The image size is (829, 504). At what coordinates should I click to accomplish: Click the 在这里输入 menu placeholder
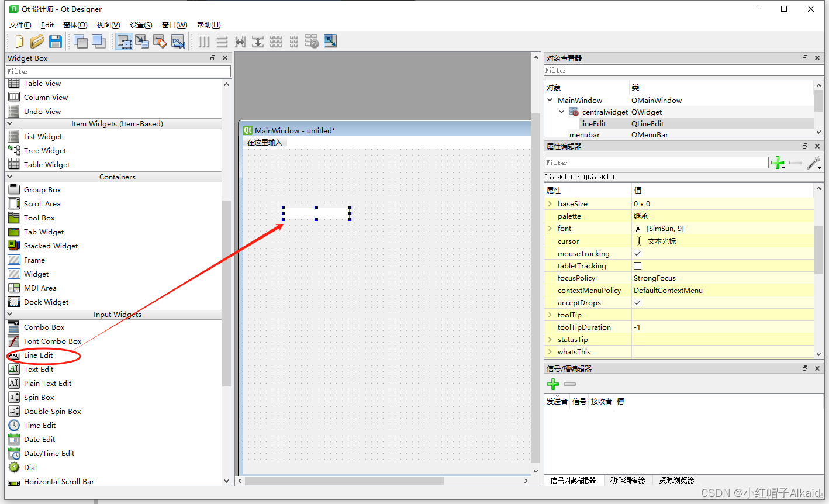[264, 143]
